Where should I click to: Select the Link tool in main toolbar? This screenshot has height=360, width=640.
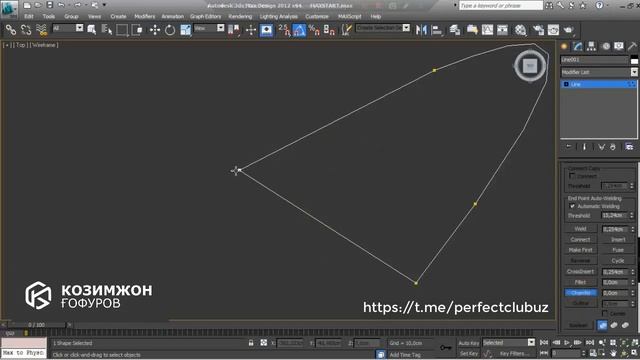point(11,30)
